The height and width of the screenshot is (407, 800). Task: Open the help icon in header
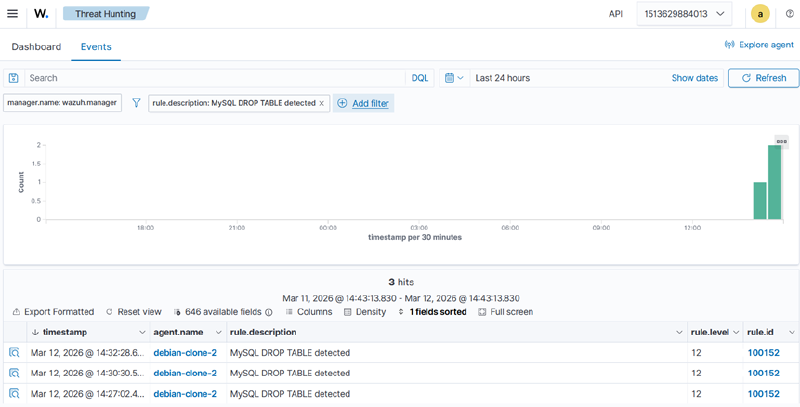coord(790,14)
